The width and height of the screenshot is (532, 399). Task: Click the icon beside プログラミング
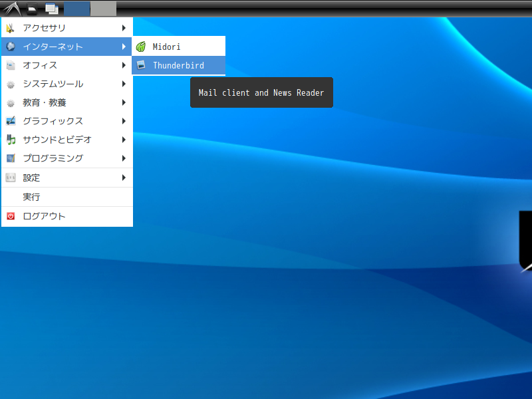point(11,158)
